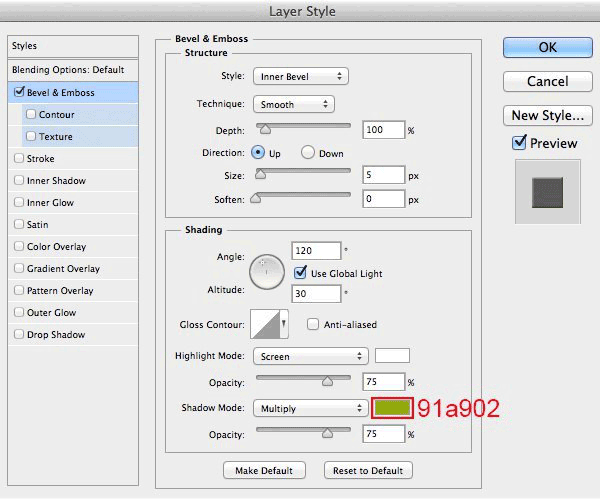This screenshot has height=501, width=600.
Task: Click the Depth value field
Action: 383,130
